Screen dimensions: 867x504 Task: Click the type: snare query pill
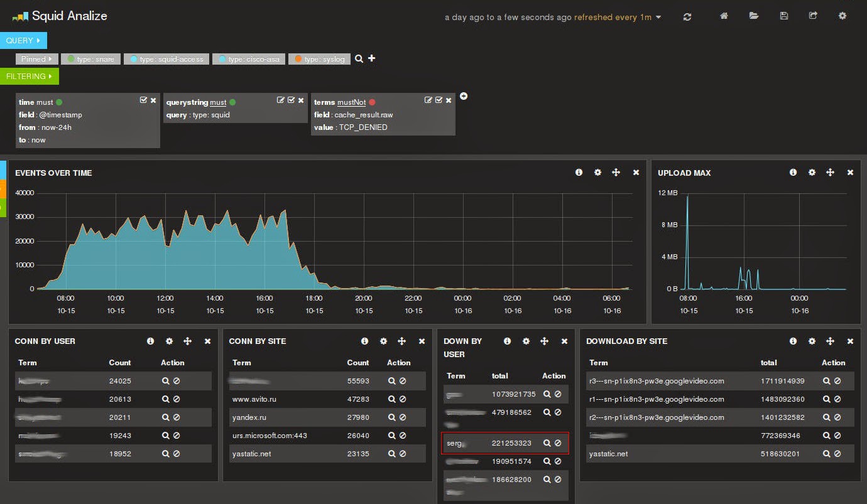pyautogui.click(x=91, y=59)
